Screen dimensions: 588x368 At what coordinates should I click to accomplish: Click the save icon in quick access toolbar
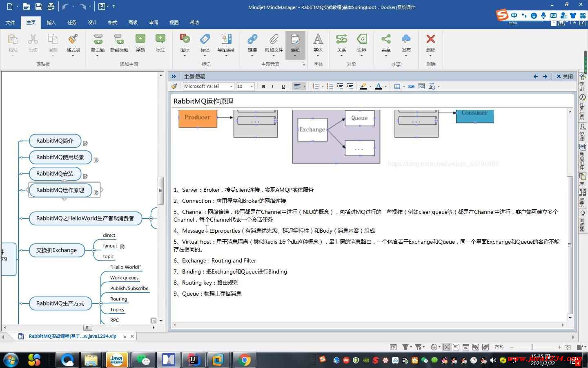(x=38, y=7)
